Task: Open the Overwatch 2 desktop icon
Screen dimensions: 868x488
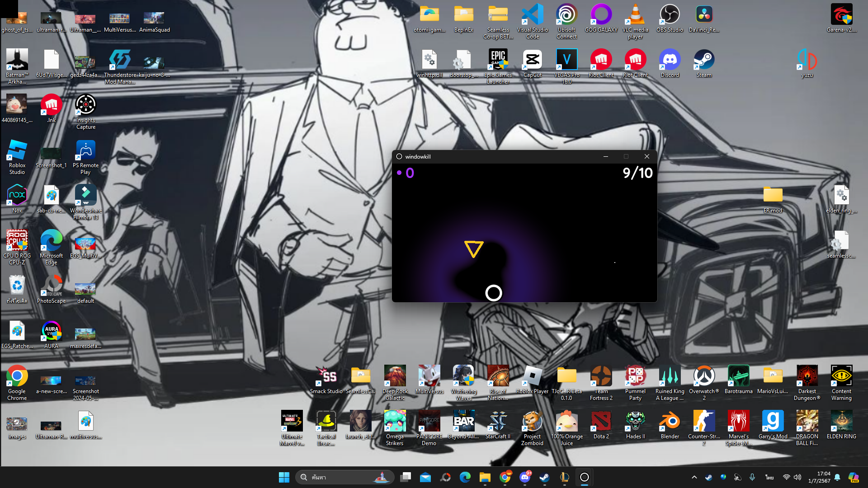Action: click(x=704, y=383)
